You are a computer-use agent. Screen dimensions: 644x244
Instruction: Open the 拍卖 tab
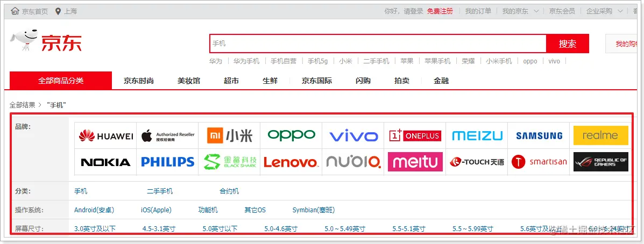coord(402,81)
